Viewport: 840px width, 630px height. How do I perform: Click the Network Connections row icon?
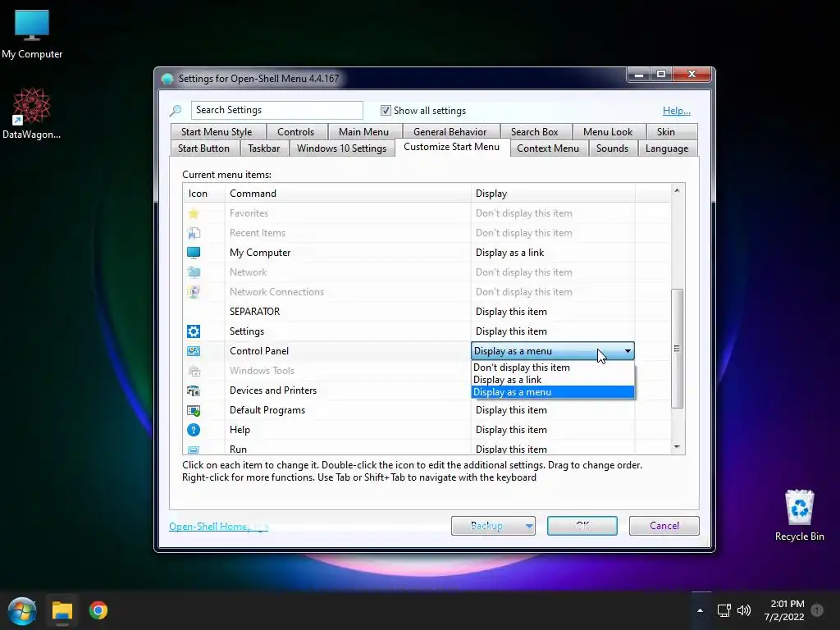tap(194, 292)
